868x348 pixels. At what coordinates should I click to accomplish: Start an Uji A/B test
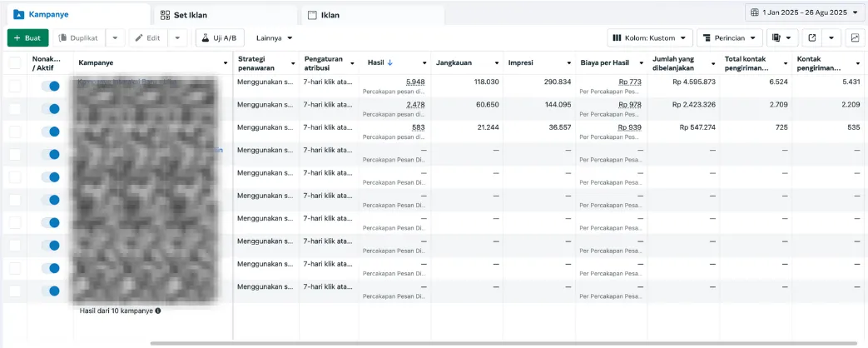click(219, 37)
